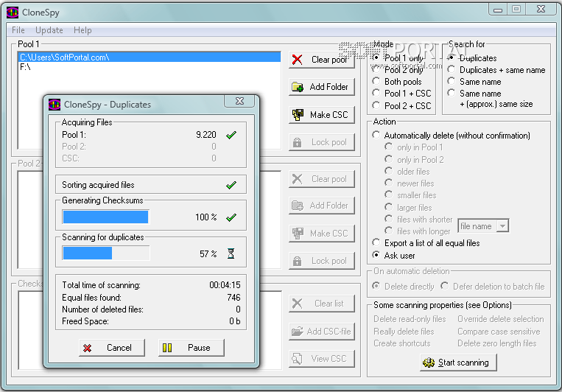Click the red X icon on Cancel button

pos(87,348)
